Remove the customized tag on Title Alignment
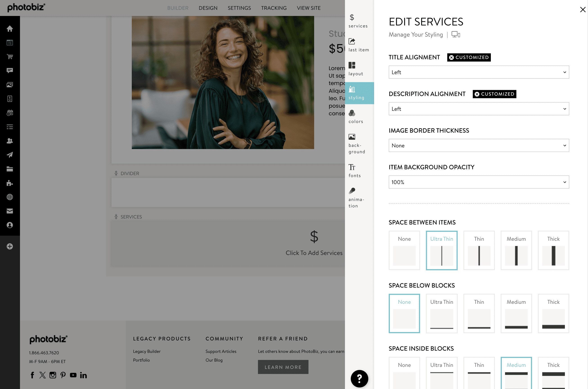Viewport: 588px width, 389px height. click(452, 57)
